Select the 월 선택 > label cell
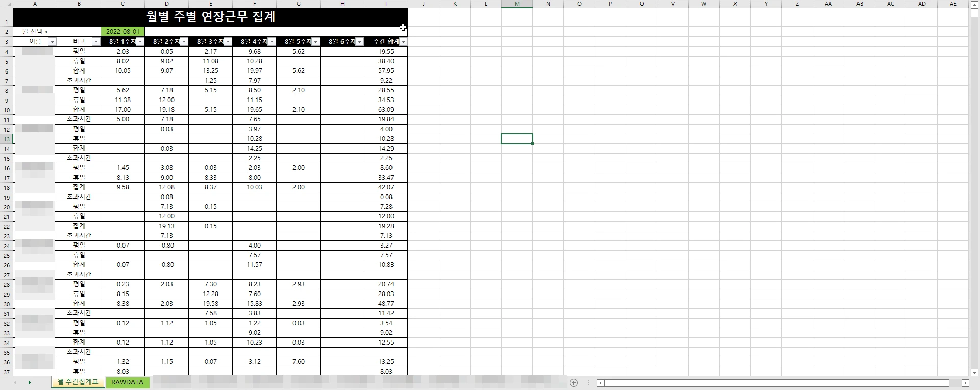 coord(35,32)
